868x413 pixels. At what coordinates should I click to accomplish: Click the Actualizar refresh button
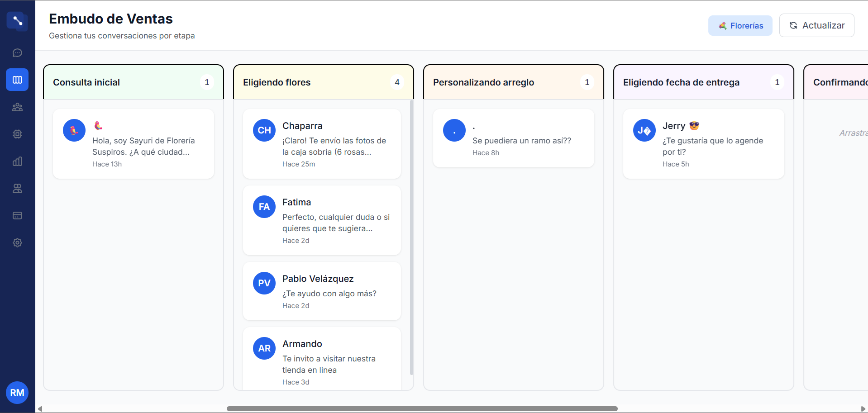(x=816, y=25)
